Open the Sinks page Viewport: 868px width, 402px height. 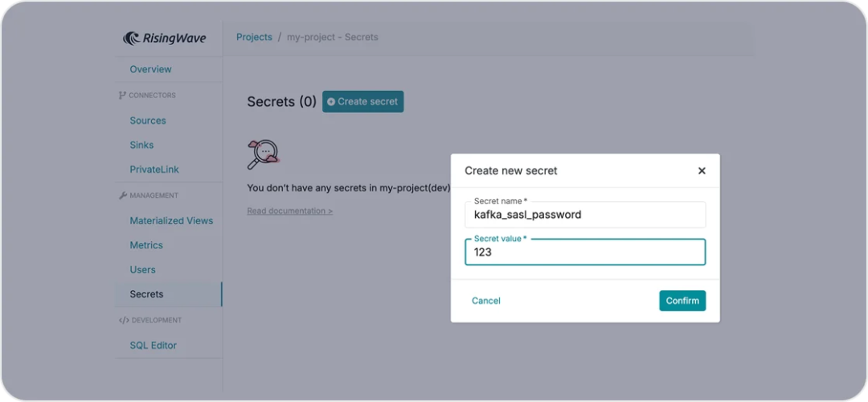(x=141, y=145)
